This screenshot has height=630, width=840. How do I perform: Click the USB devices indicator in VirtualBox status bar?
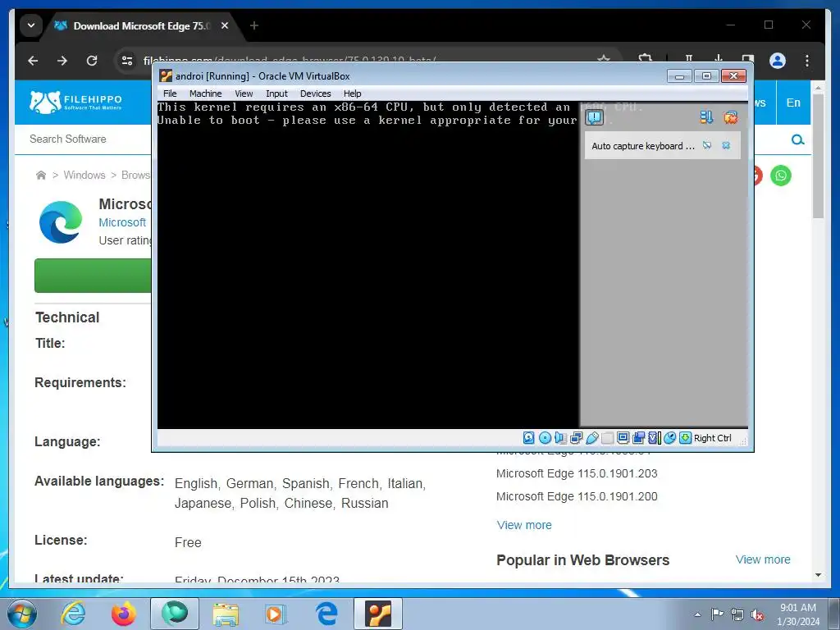point(591,438)
